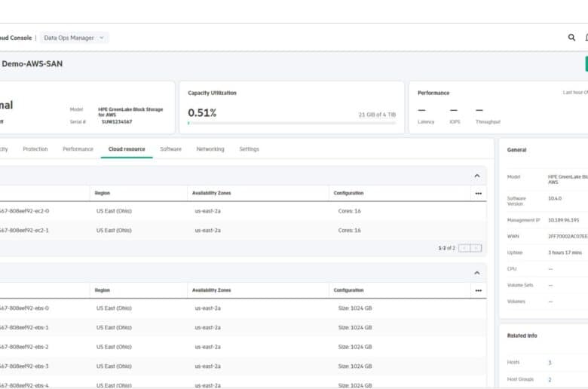Select the Cloud resource tab

127,149
